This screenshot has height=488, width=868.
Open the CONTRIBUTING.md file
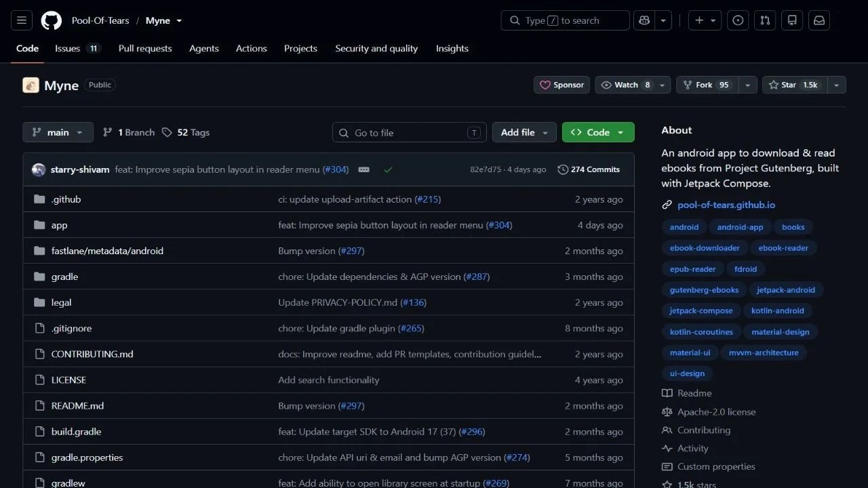[x=92, y=354]
